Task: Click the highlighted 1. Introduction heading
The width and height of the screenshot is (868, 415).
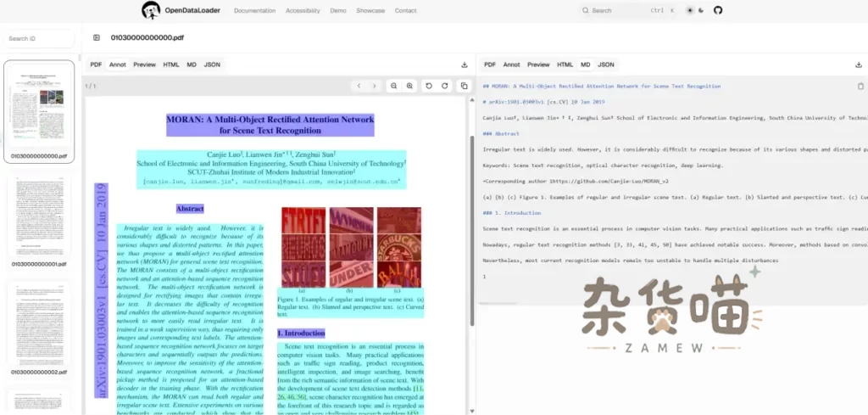Action: click(x=301, y=333)
